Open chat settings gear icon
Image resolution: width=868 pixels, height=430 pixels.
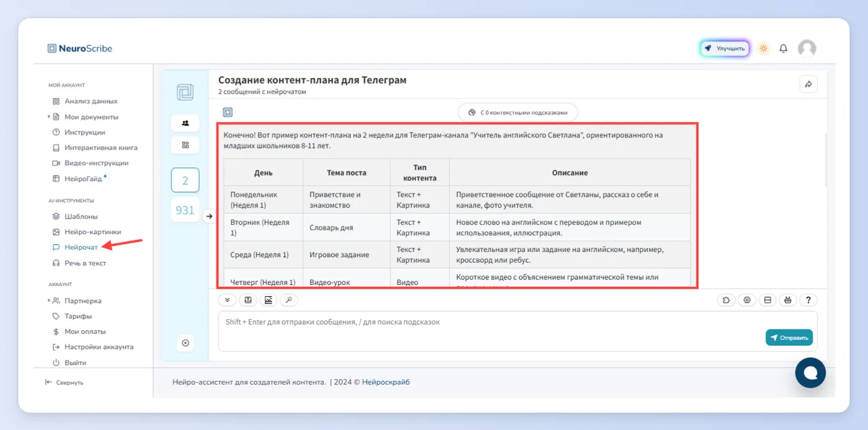[747, 300]
